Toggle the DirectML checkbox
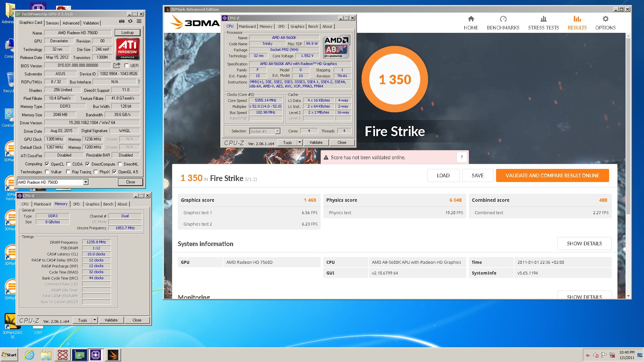This screenshot has height=362, width=644. pos(120,164)
